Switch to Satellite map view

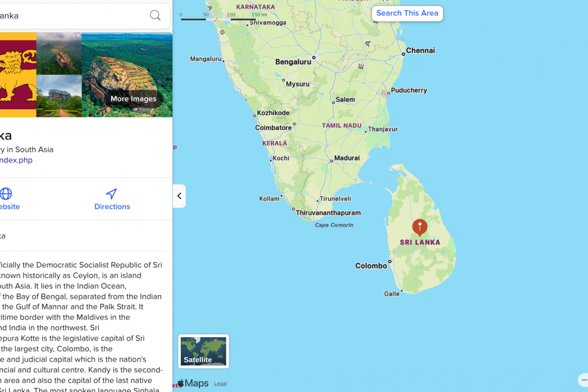(203, 351)
